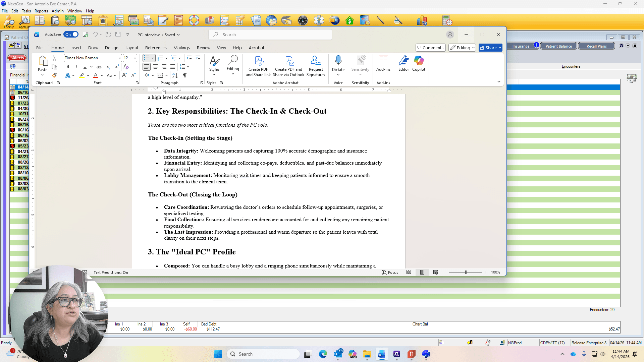Toggle subscript formatting
The image size is (644, 362).
(x=108, y=67)
